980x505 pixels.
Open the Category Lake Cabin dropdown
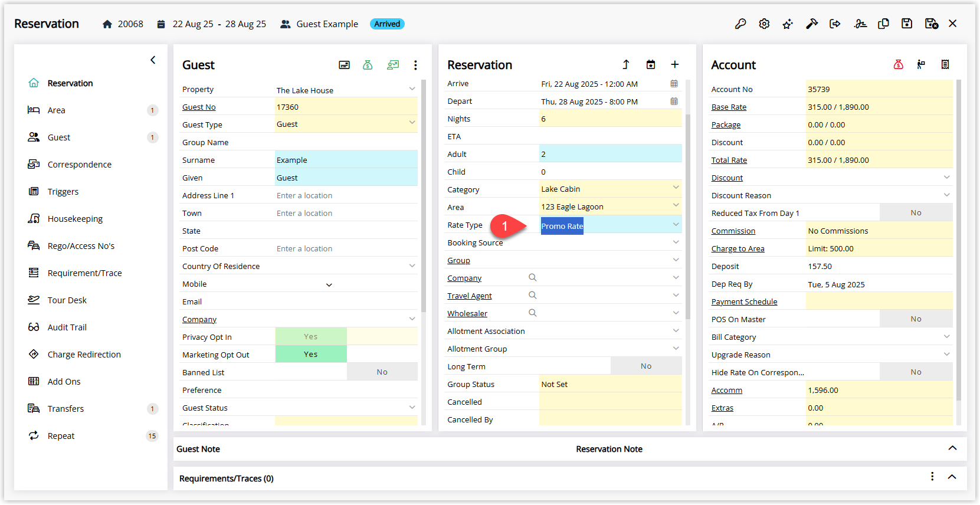[x=676, y=188]
